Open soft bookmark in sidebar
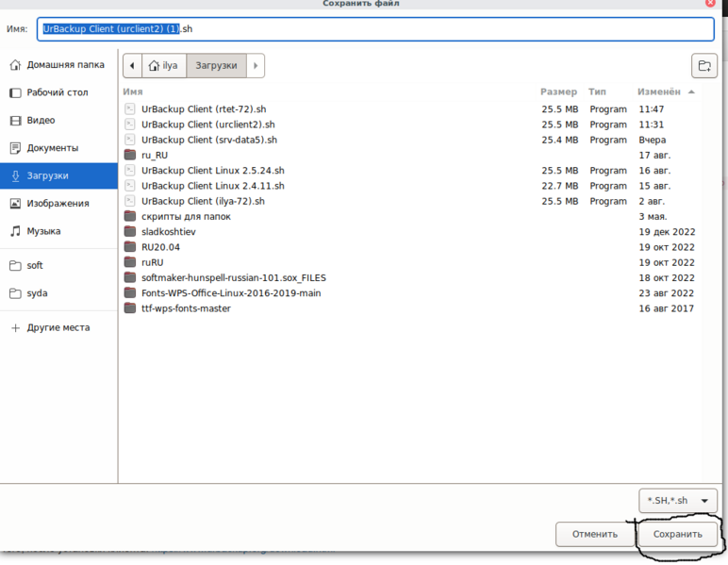This screenshot has height=565, width=728. pos(58,266)
